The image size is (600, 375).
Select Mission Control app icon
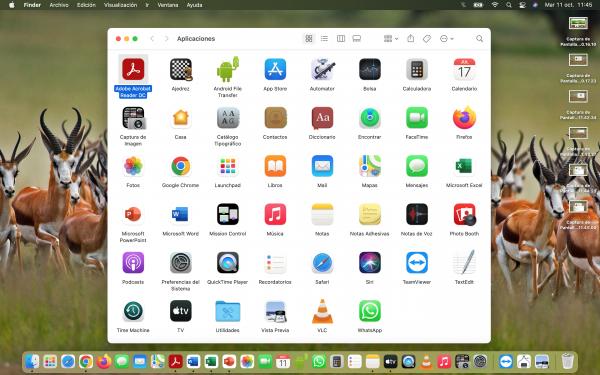[228, 215]
